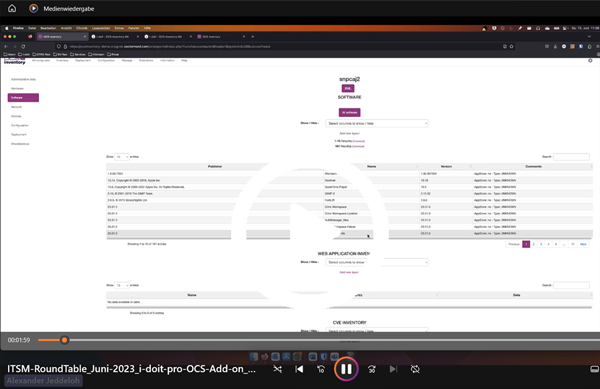Click the browser back arrow
Viewport: 600px width, 389px height.
[6, 46]
